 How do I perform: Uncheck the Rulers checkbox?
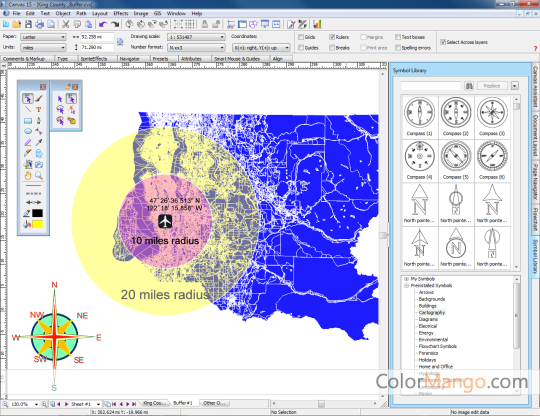[x=332, y=37]
